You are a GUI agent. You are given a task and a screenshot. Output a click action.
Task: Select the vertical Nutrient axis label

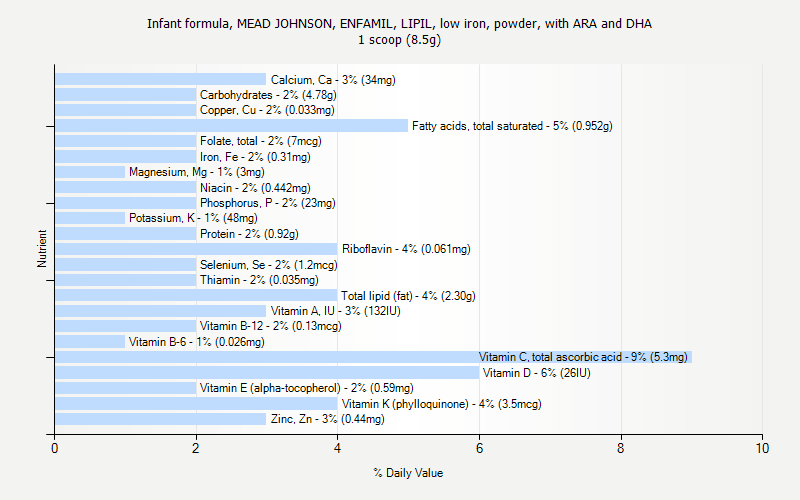coord(42,249)
